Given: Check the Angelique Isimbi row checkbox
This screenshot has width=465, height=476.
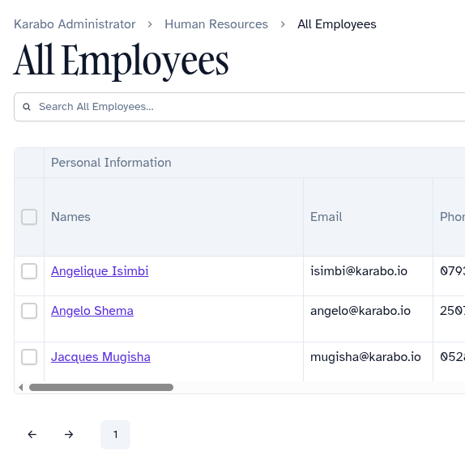Looking at the screenshot, I should click(29, 271).
